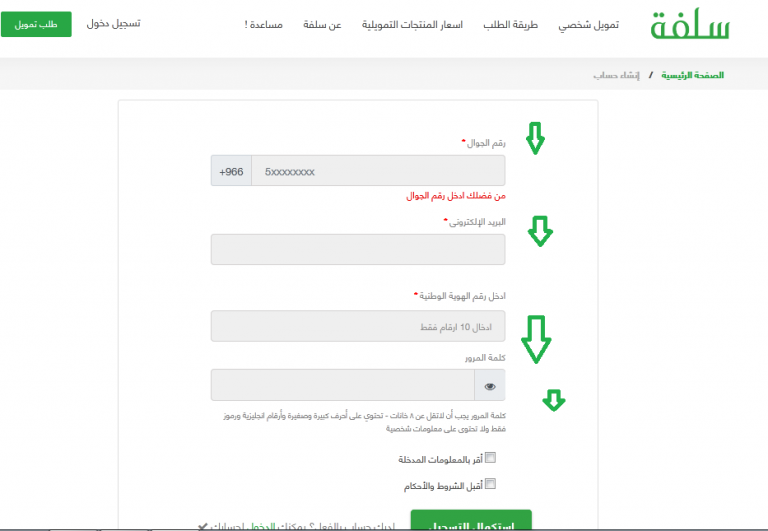The width and height of the screenshot is (768, 531).
Task: Open تمويل شخصي menu item
Action: [588, 24]
